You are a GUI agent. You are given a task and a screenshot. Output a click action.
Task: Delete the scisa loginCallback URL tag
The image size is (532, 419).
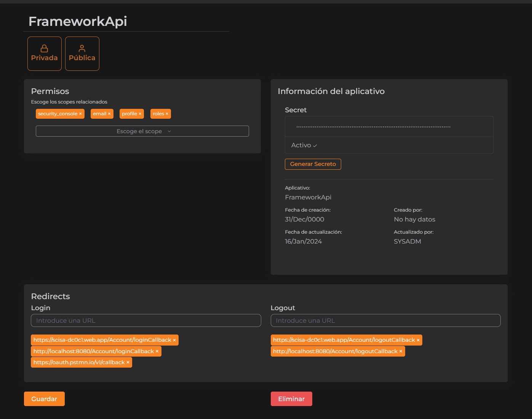(x=174, y=340)
